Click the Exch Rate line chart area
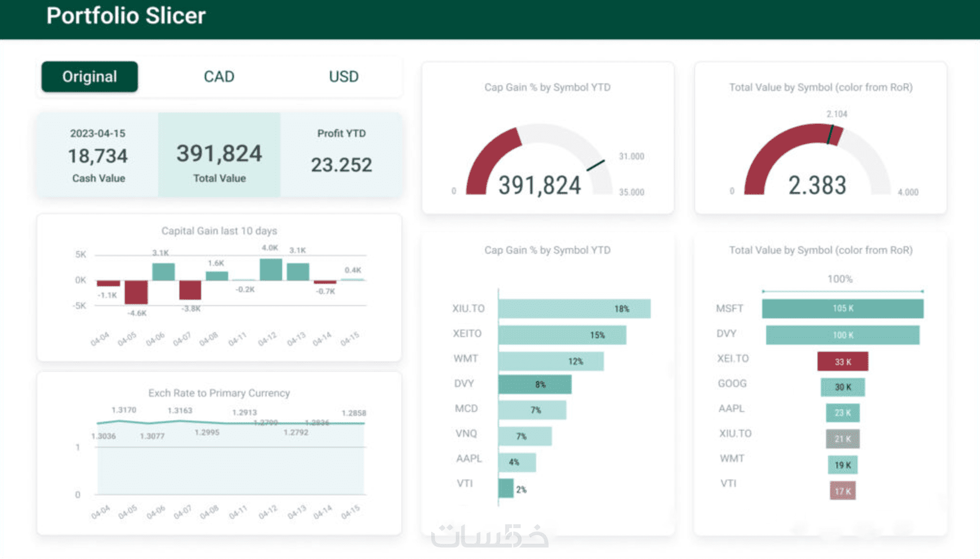This screenshot has height=559, width=980. tap(231, 458)
